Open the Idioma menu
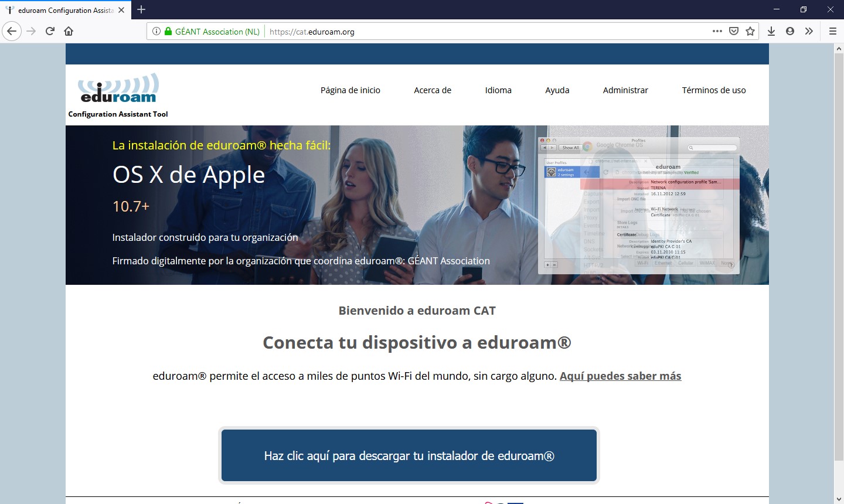Image resolution: width=844 pixels, height=504 pixels. point(498,90)
